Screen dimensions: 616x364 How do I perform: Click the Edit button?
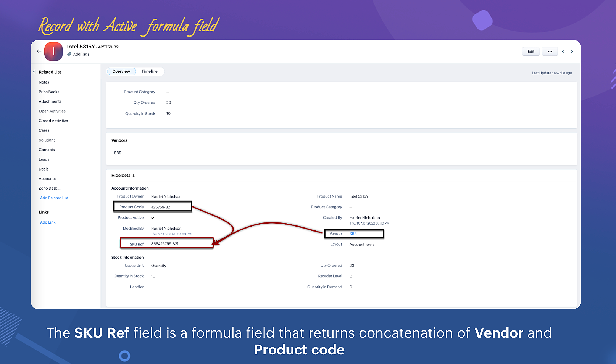(x=531, y=52)
